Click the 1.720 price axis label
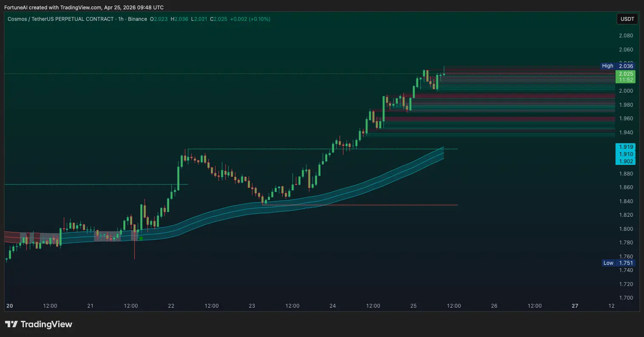The width and height of the screenshot is (644, 337). pyautogui.click(x=626, y=284)
